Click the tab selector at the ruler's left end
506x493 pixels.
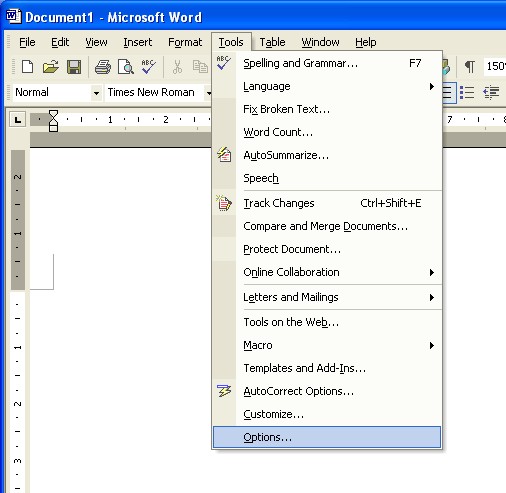tap(18, 120)
